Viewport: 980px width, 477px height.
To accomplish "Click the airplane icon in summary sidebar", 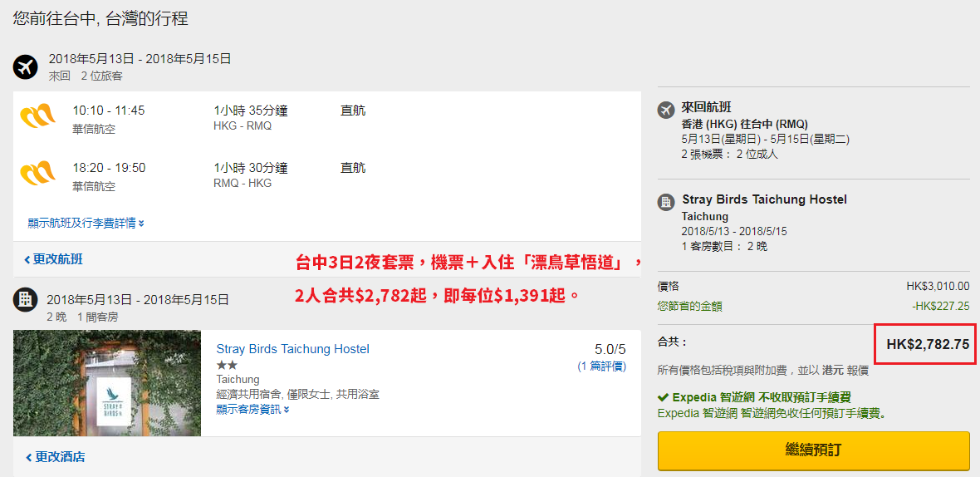I will pyautogui.click(x=666, y=110).
